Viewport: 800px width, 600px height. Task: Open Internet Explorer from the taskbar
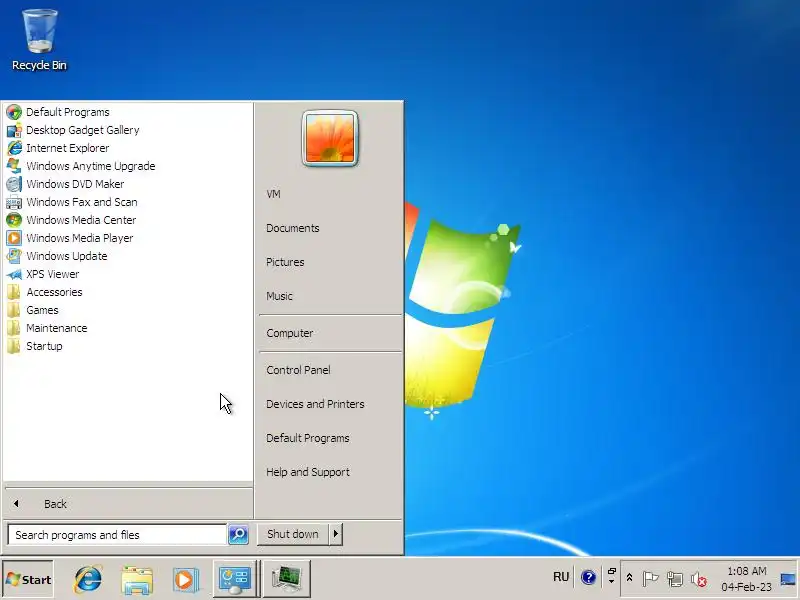[x=88, y=579]
